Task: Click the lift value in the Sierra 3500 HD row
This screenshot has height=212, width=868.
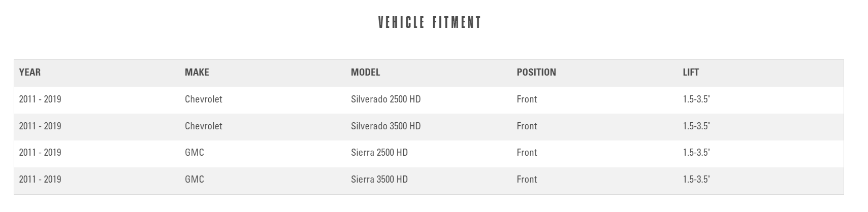Action: click(x=696, y=180)
